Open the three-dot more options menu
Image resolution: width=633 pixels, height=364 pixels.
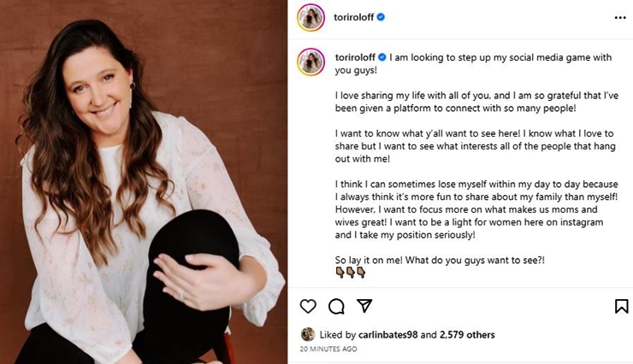tap(619, 17)
